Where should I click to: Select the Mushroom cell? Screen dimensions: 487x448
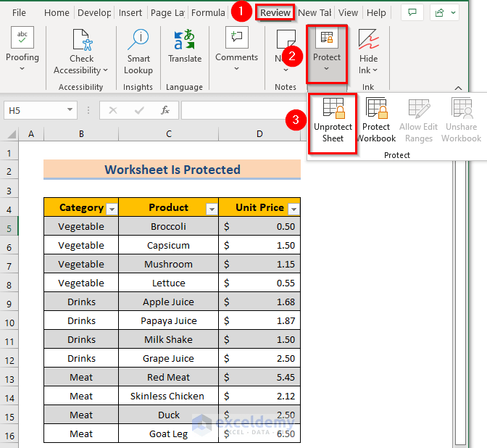click(x=168, y=264)
